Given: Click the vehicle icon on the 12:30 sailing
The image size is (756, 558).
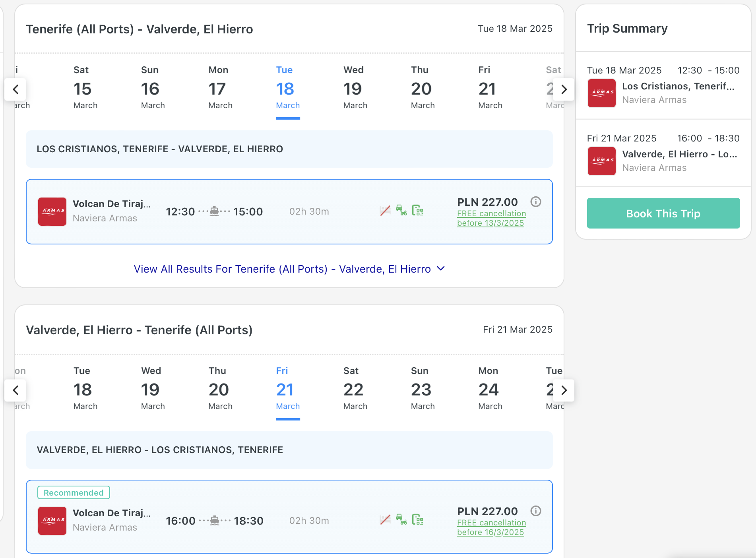Looking at the screenshot, I should pos(401,211).
